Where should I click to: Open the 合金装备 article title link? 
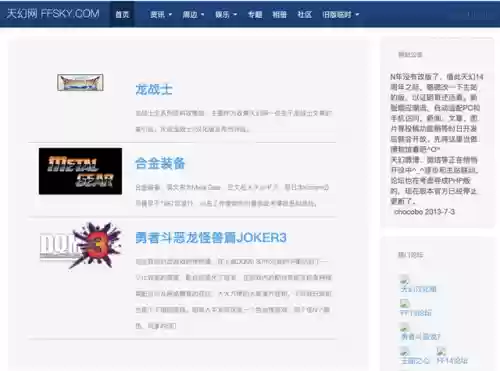pos(160,163)
